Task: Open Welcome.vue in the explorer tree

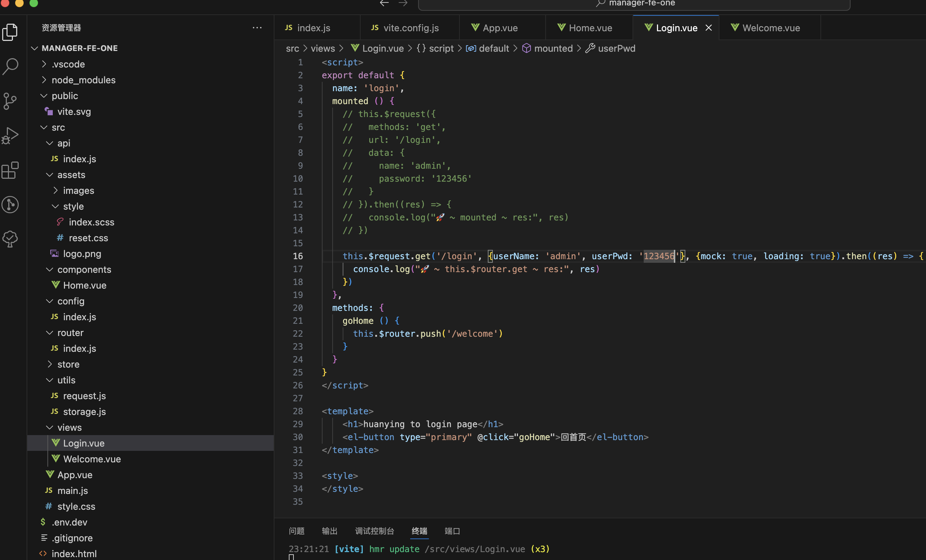Action: point(151,459)
